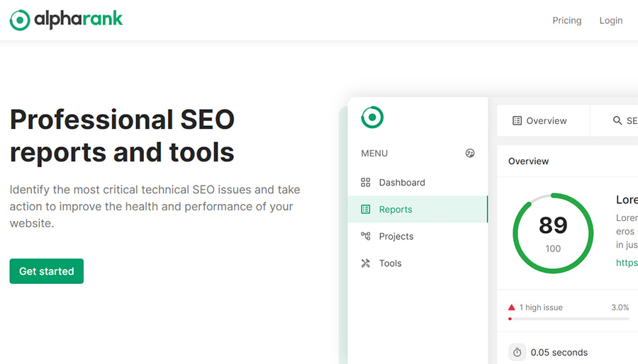
Task: Open Tools from the sidebar menu
Action: coord(390,263)
